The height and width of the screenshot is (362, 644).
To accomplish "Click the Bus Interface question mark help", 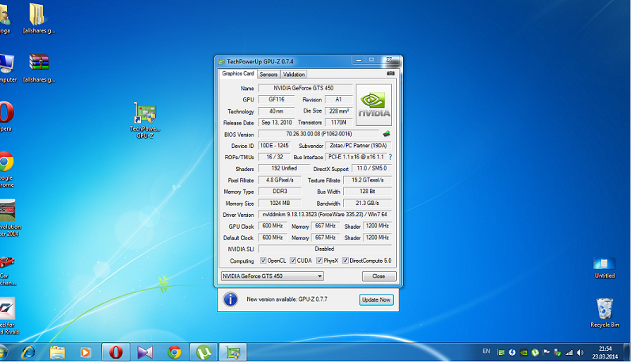I will 391,157.
